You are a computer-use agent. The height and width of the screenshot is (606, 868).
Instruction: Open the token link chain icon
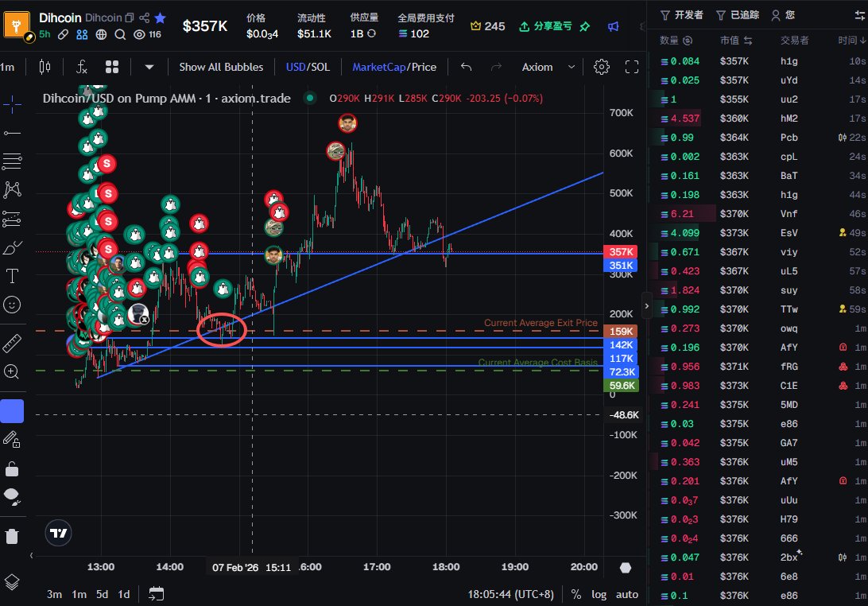click(63, 34)
